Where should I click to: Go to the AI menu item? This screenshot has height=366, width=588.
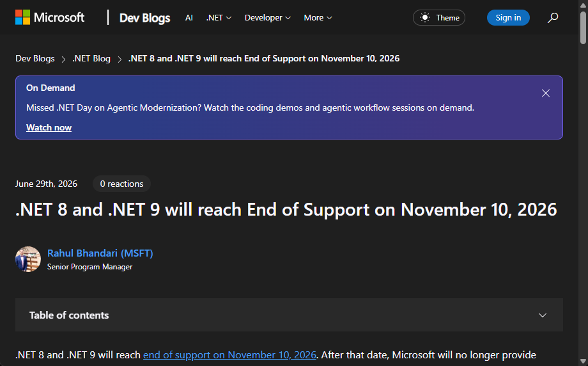(x=189, y=18)
